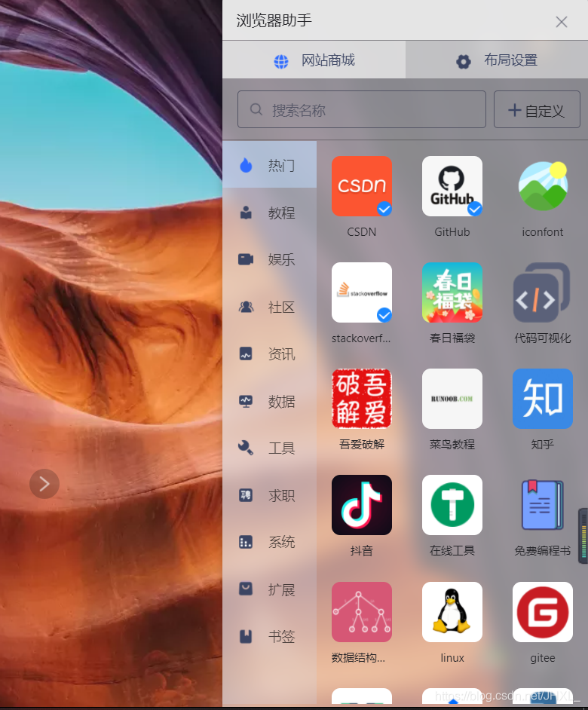Open the 吾爱破解 site icon
This screenshot has width=588, height=710.
362,399
